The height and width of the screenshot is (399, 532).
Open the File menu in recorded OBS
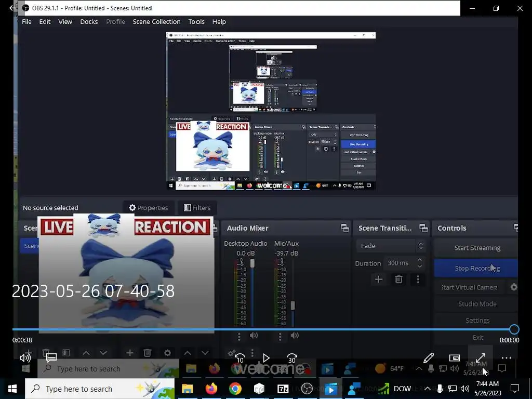pyautogui.click(x=26, y=22)
